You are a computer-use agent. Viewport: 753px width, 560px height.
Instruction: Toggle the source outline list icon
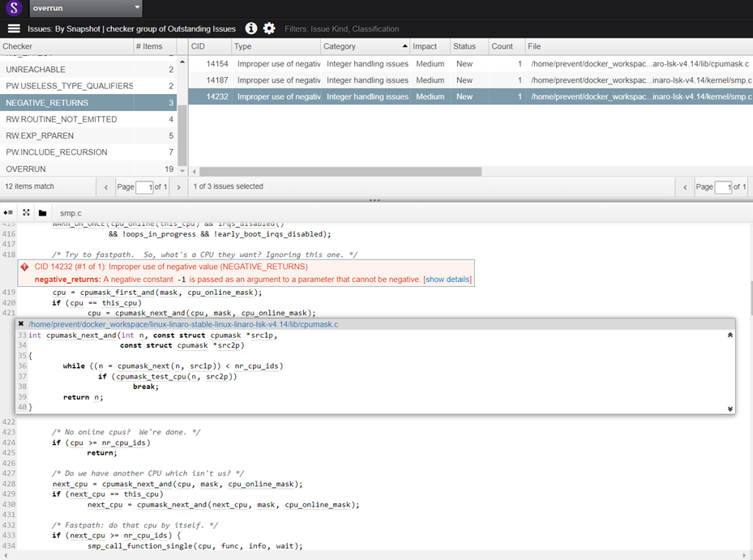(9, 212)
